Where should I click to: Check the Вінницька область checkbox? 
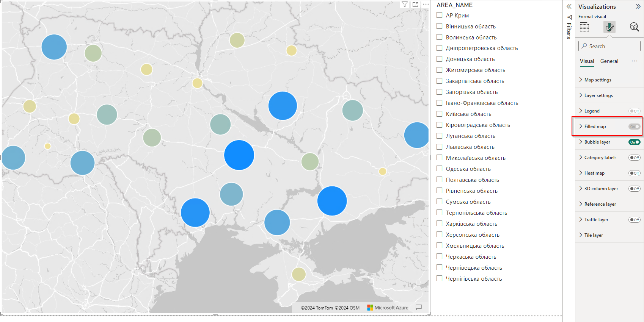pyautogui.click(x=439, y=26)
